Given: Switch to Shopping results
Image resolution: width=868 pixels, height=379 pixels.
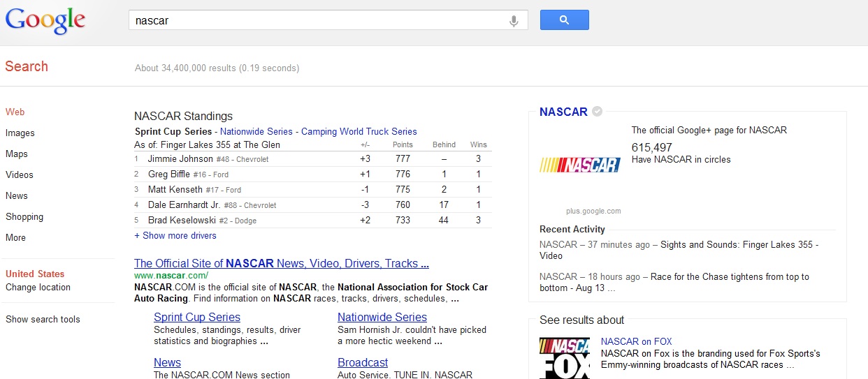Looking at the screenshot, I should [x=24, y=216].
